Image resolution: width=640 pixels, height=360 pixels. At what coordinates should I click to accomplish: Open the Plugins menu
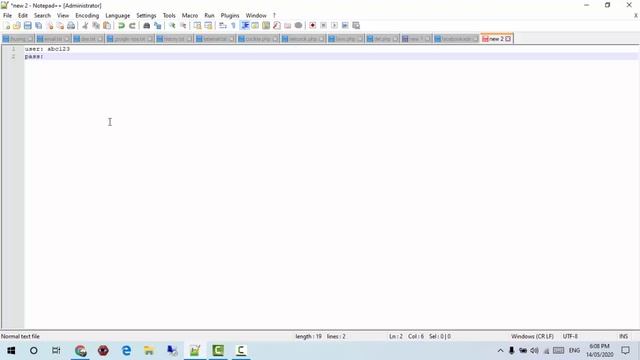(x=230, y=16)
